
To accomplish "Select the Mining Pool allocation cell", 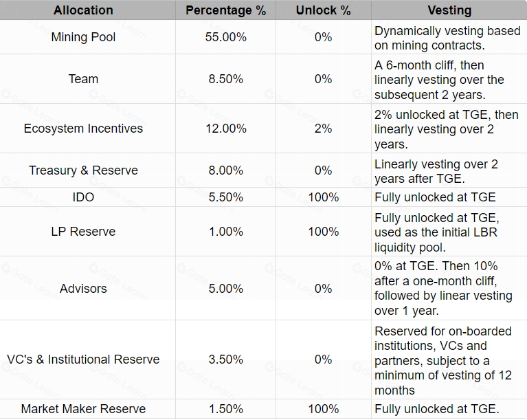I will 83,37.
